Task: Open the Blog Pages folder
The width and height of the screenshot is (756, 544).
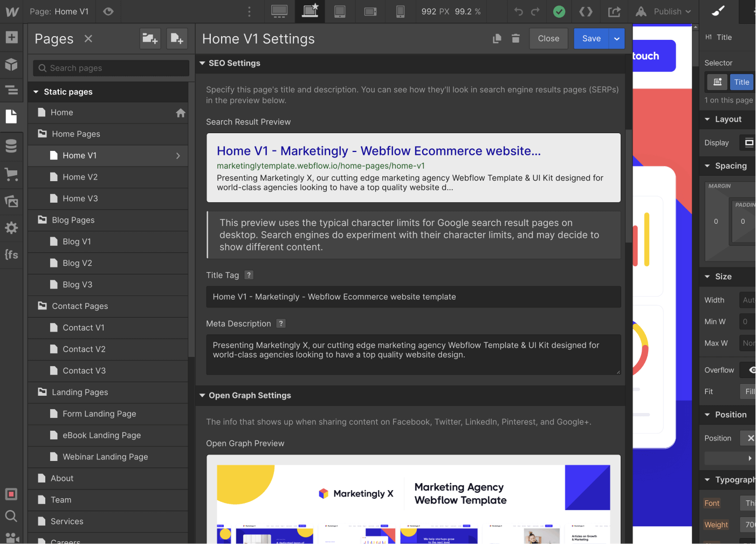Action: coord(108,220)
